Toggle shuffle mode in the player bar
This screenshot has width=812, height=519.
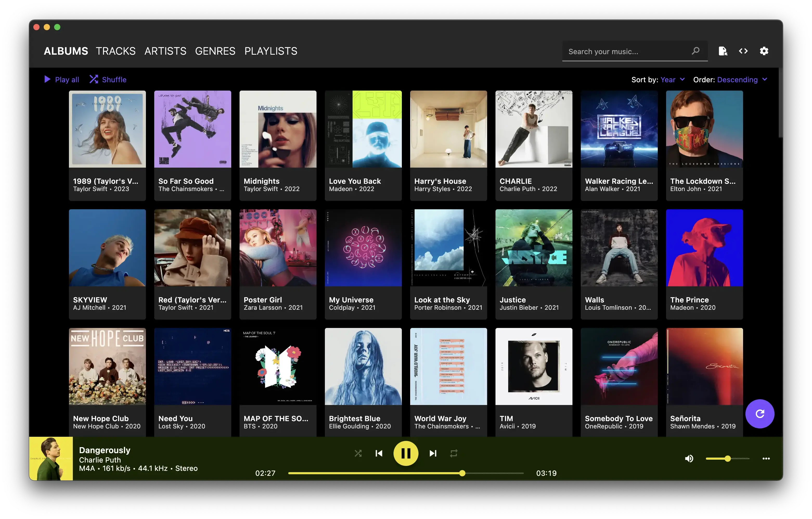358,453
